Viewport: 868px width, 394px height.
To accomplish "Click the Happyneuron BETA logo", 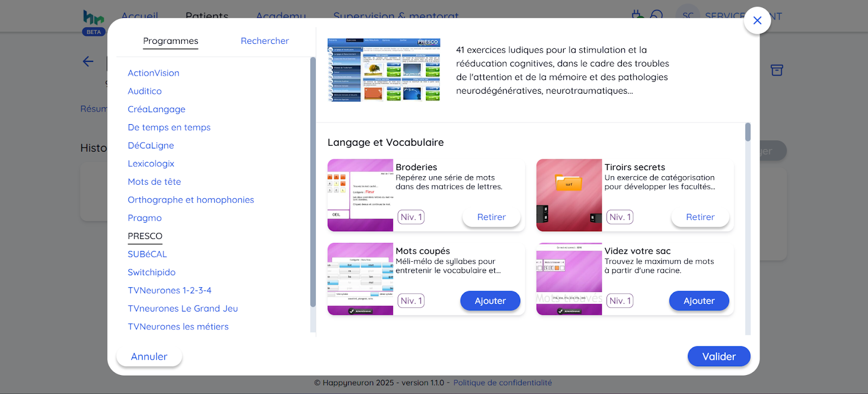I will (93, 23).
